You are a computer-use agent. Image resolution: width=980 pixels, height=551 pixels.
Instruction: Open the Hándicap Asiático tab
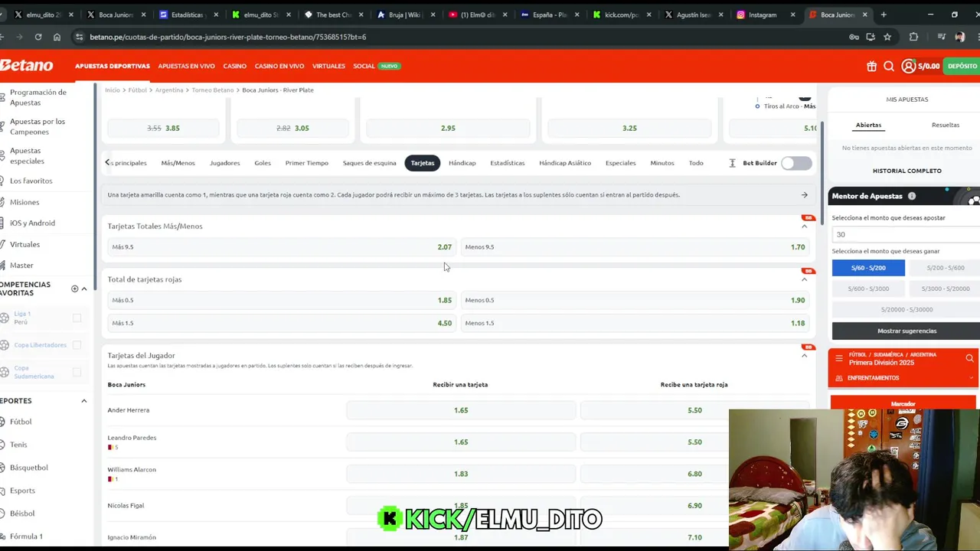coord(565,163)
